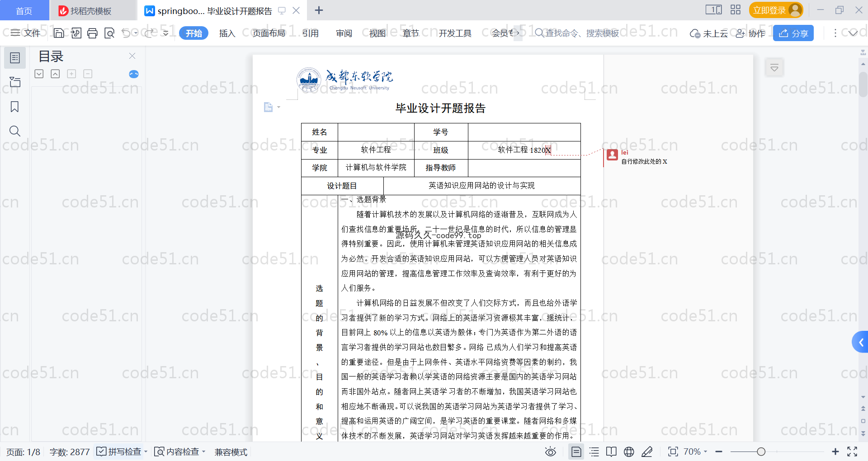Click the demote heading level minus icon

88,74
